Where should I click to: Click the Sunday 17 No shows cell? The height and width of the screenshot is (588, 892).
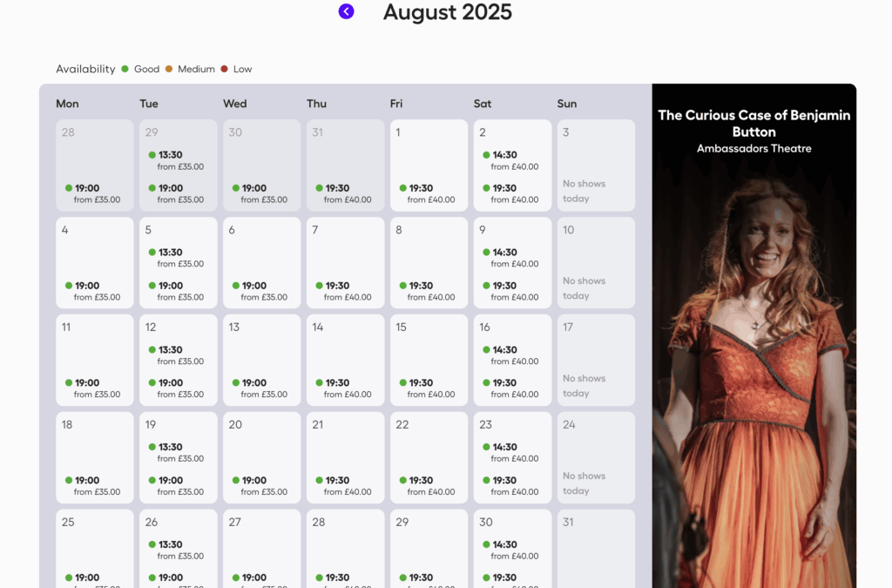[596, 360]
